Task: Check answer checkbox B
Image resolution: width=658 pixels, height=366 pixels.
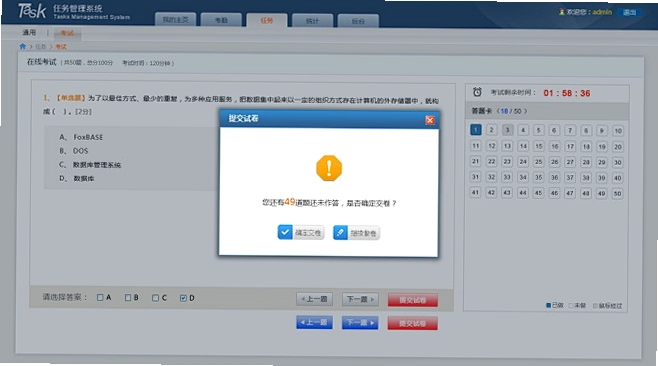Action: coord(128,297)
